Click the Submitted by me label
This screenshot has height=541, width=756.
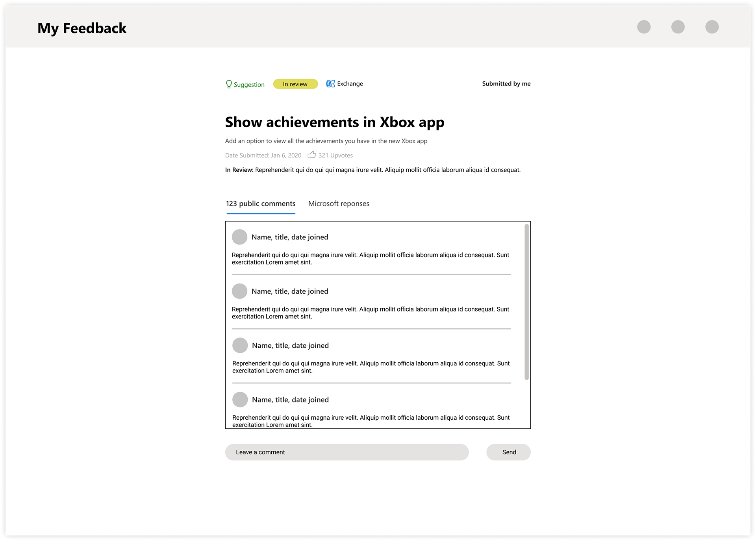click(x=506, y=83)
